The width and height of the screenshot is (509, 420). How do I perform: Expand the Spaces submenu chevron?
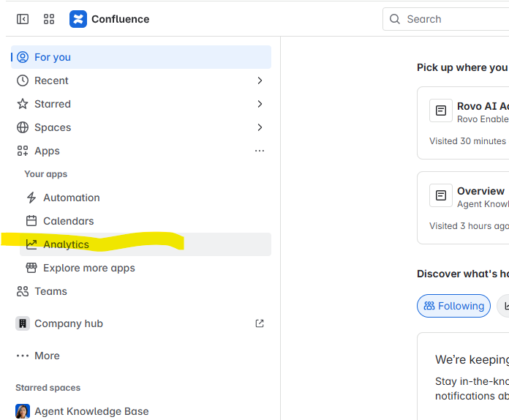coord(260,127)
